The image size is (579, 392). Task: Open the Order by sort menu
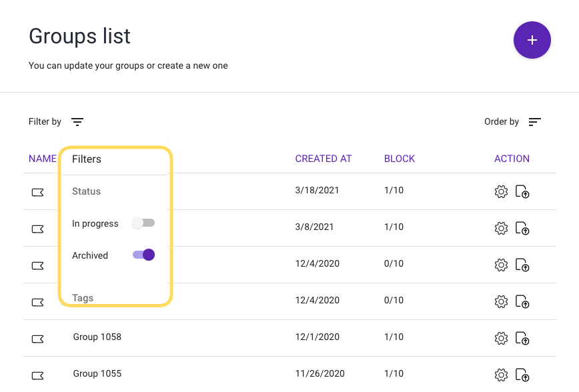[x=534, y=122]
